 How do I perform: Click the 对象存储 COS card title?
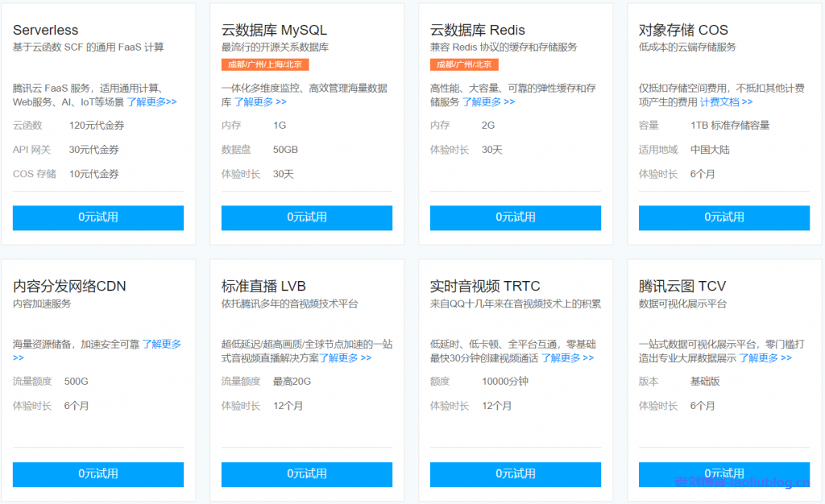pos(682,31)
